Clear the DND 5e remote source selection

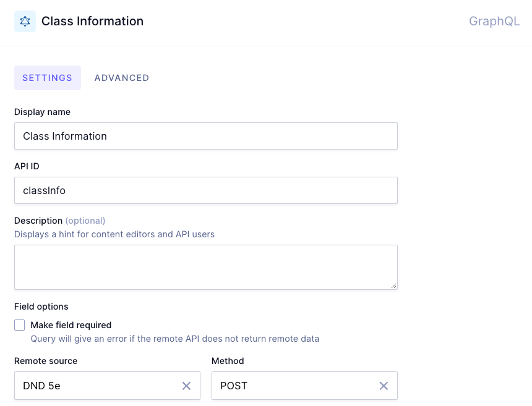(x=186, y=386)
